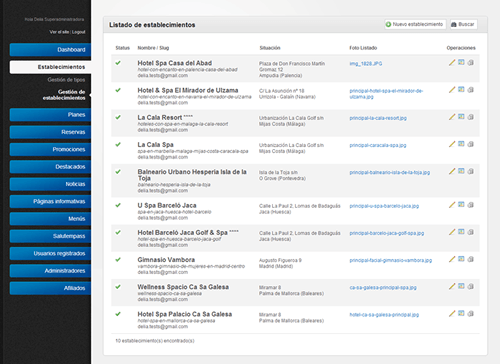Open the Noticias section
500x364 pixels.
pyautogui.click(x=50, y=184)
